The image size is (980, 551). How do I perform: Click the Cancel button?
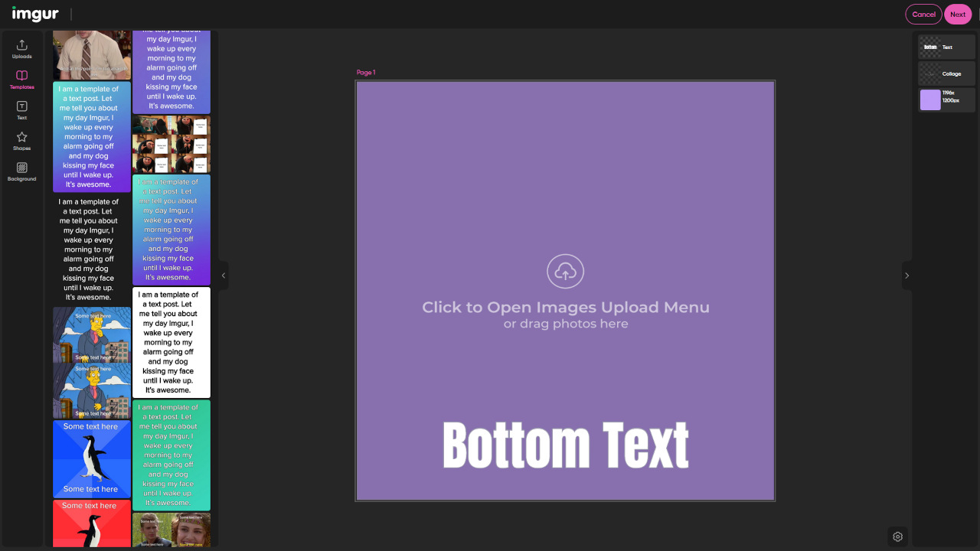(x=923, y=15)
